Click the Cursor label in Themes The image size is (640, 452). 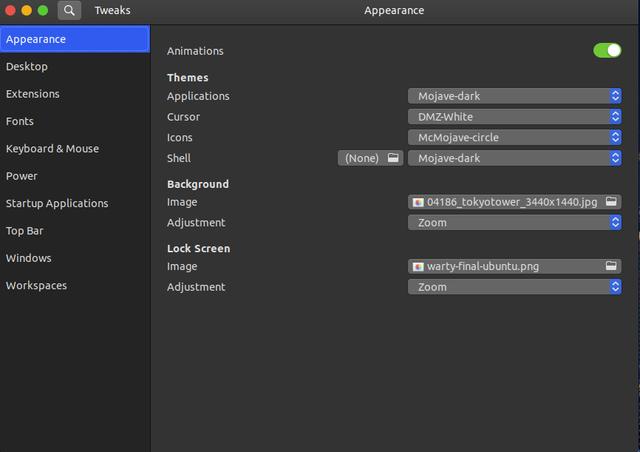coord(183,117)
